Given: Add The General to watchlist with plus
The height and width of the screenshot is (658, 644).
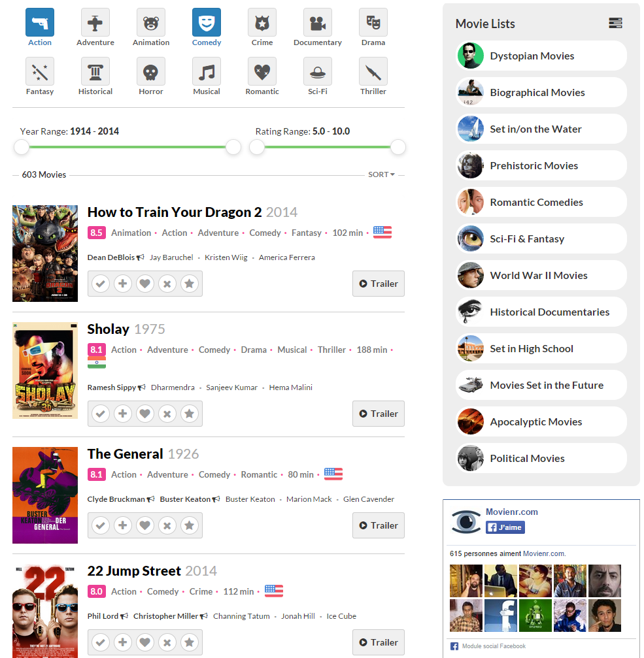Looking at the screenshot, I should pos(123,525).
